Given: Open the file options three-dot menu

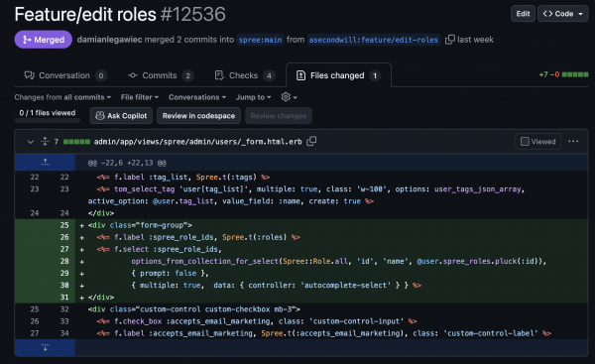Looking at the screenshot, I should point(573,141).
